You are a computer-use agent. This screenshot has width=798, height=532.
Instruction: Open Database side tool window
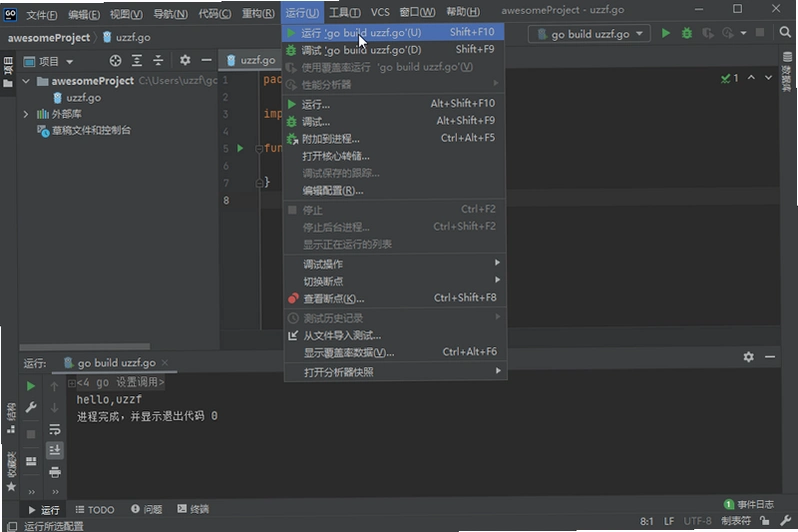(x=787, y=72)
